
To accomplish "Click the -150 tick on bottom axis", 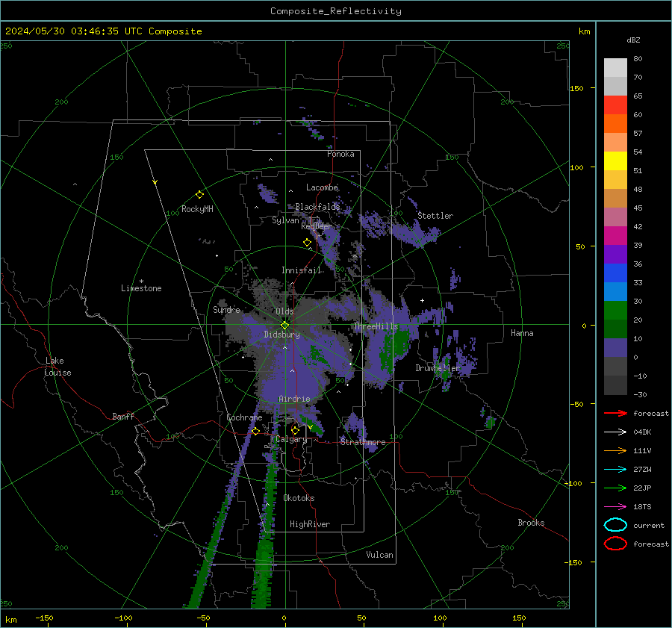I will [44, 618].
